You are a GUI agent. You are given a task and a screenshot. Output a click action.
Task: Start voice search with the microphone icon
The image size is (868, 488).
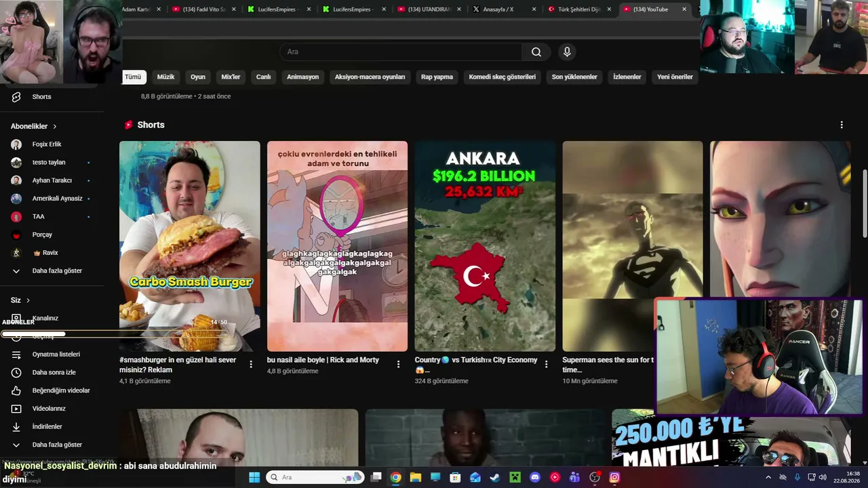pyautogui.click(x=567, y=52)
